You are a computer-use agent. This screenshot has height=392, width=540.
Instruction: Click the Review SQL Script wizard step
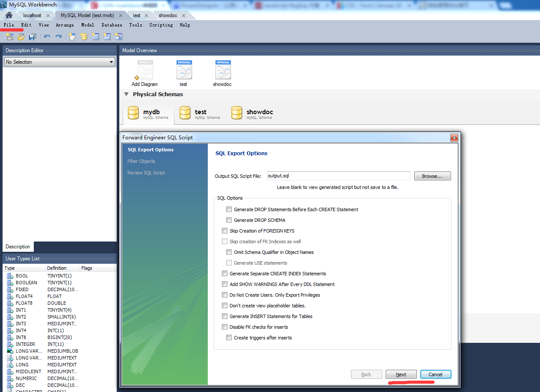click(146, 173)
